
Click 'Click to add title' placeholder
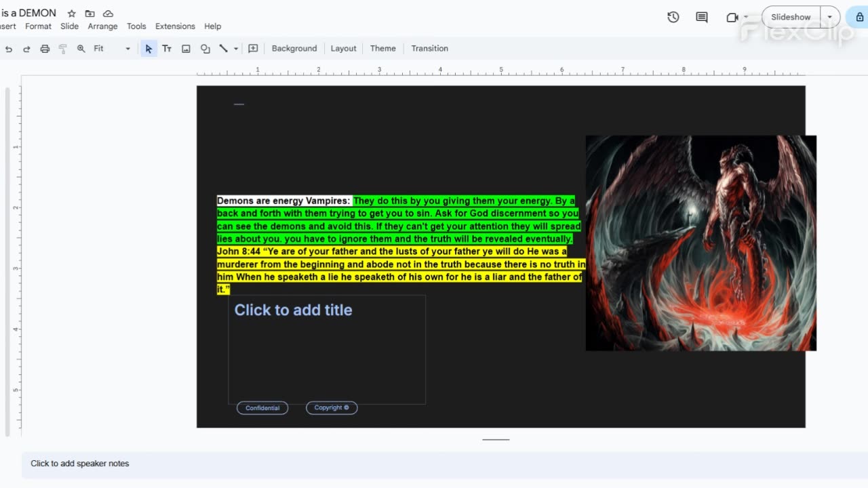(x=293, y=310)
